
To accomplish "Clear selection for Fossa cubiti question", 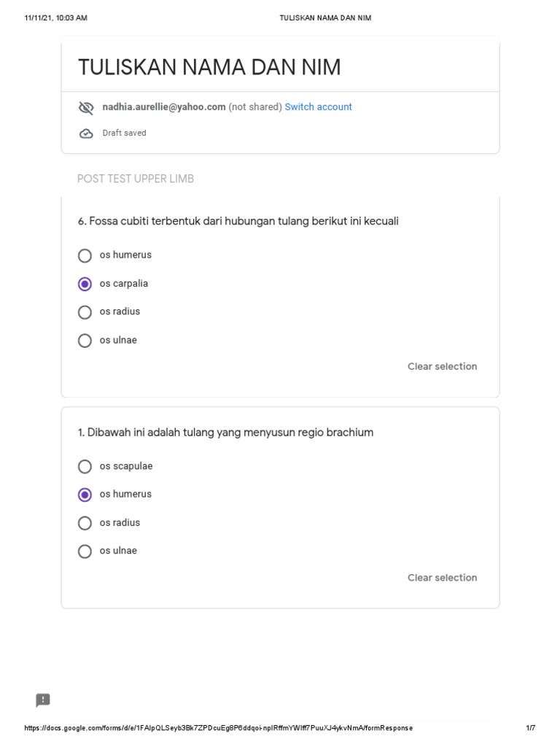I will click(442, 367).
